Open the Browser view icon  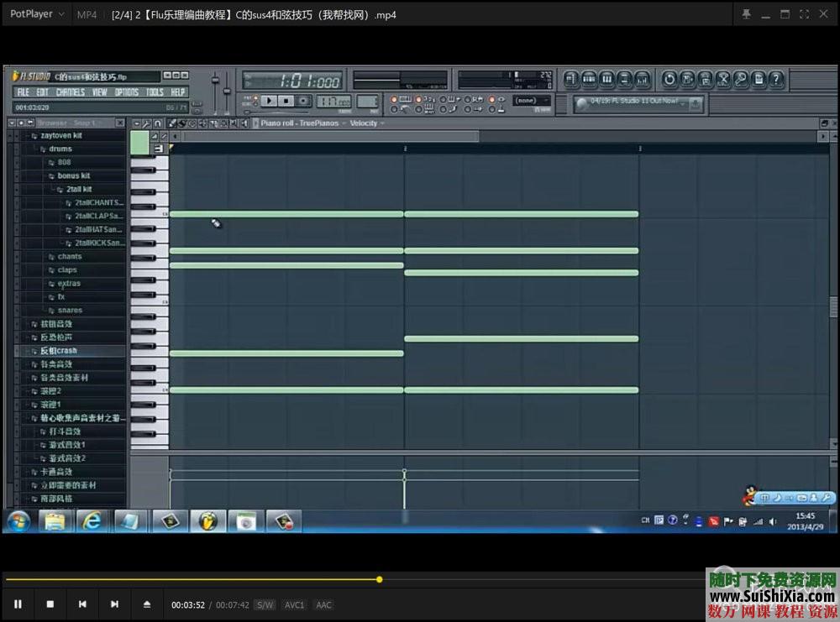[x=624, y=80]
